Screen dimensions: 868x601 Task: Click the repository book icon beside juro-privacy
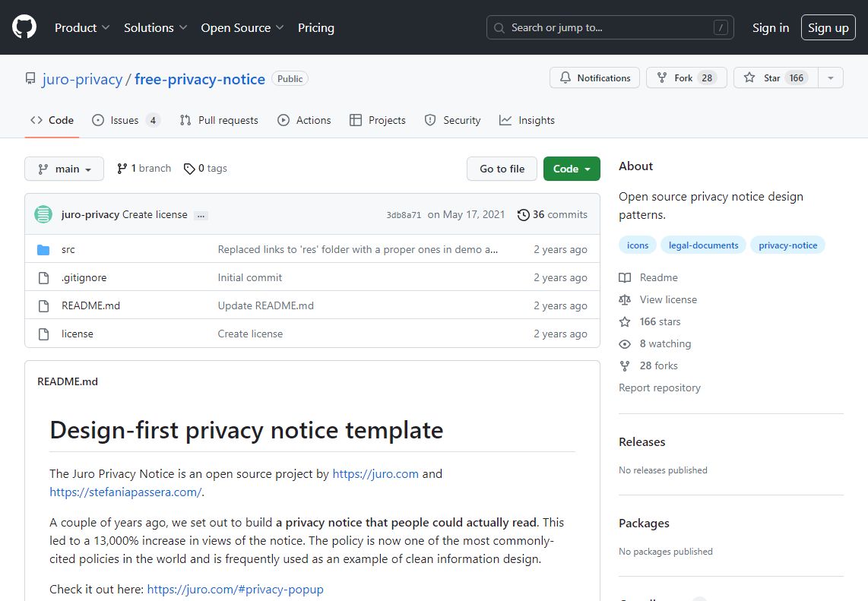30,78
